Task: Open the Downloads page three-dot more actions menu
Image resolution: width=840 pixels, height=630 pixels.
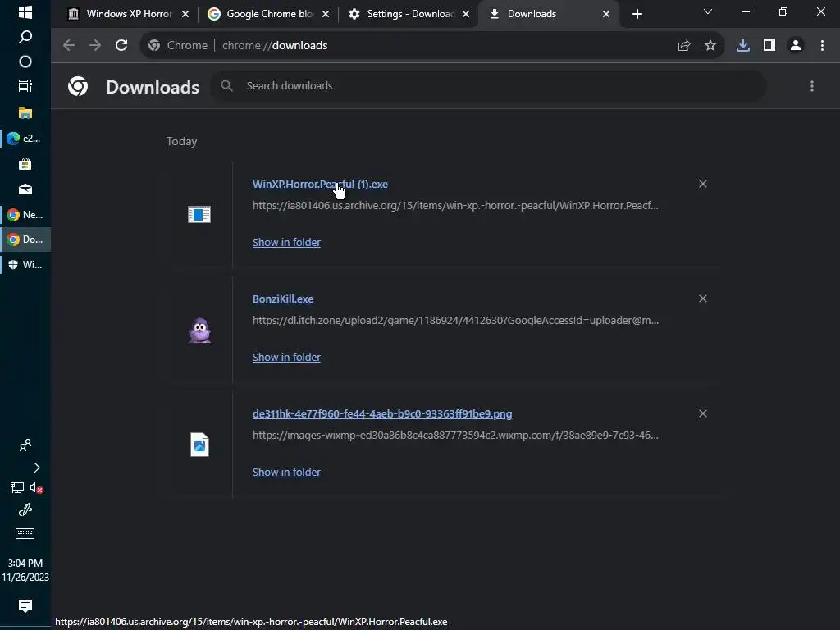Action: [x=812, y=86]
